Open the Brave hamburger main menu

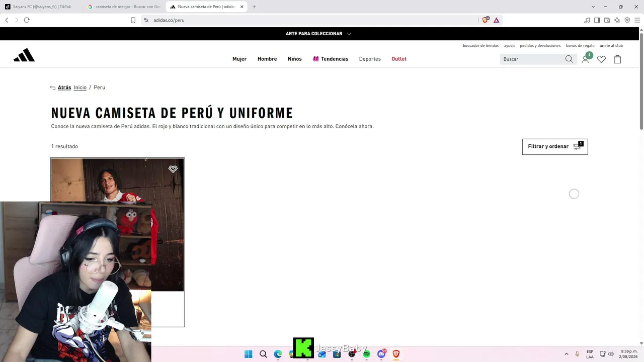[637, 20]
